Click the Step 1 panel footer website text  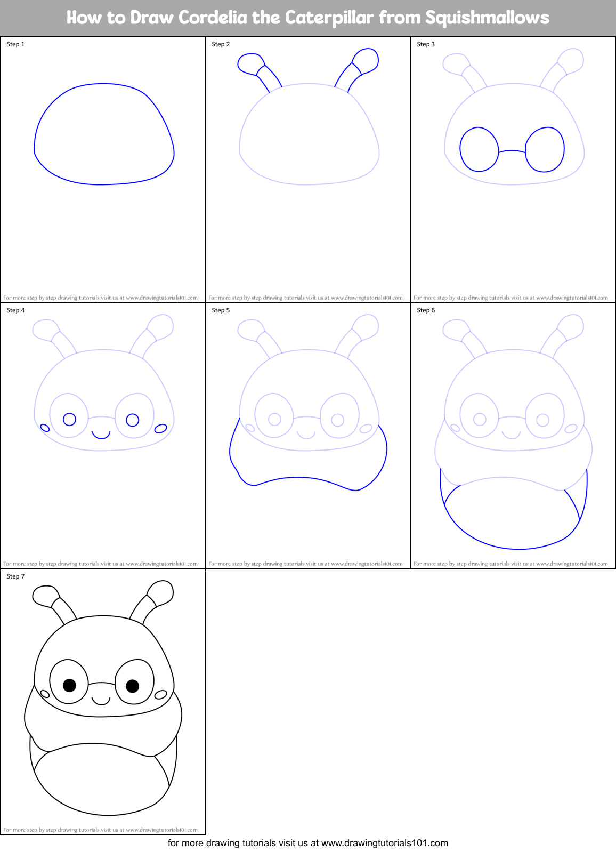(x=100, y=298)
